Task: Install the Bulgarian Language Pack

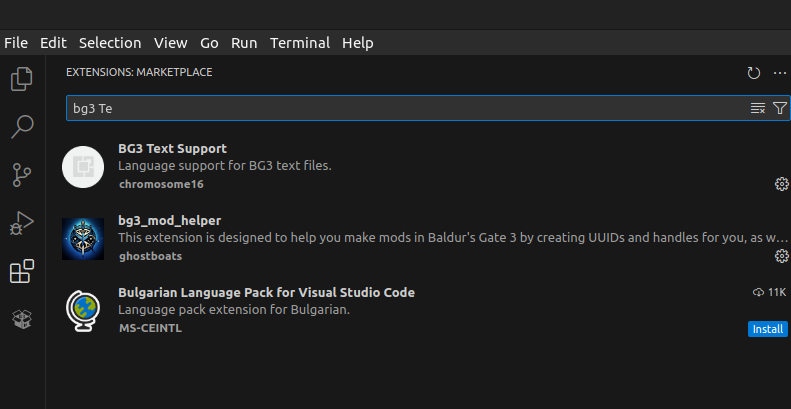Action: pyautogui.click(x=768, y=329)
